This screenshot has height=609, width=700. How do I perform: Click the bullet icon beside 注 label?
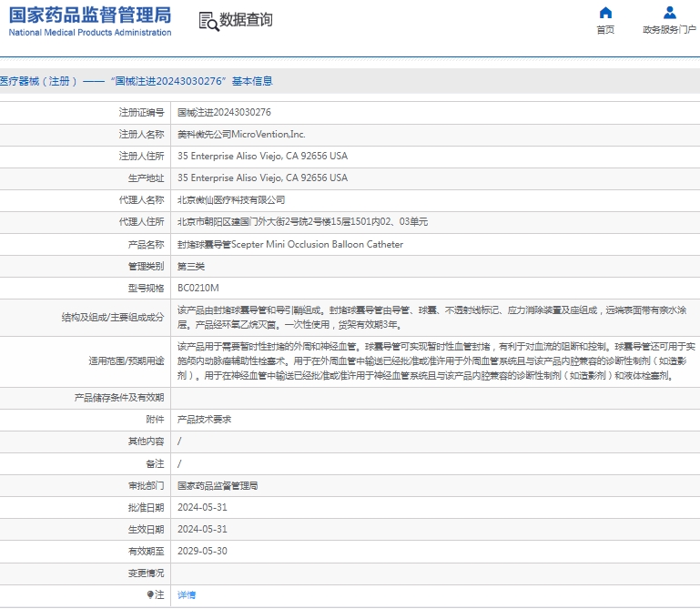click(150, 594)
